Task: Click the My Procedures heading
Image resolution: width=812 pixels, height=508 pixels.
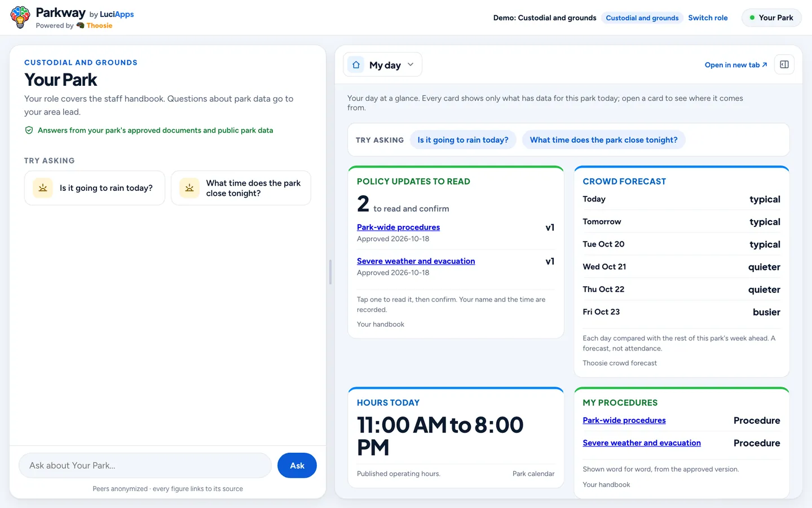Action: [x=620, y=403]
